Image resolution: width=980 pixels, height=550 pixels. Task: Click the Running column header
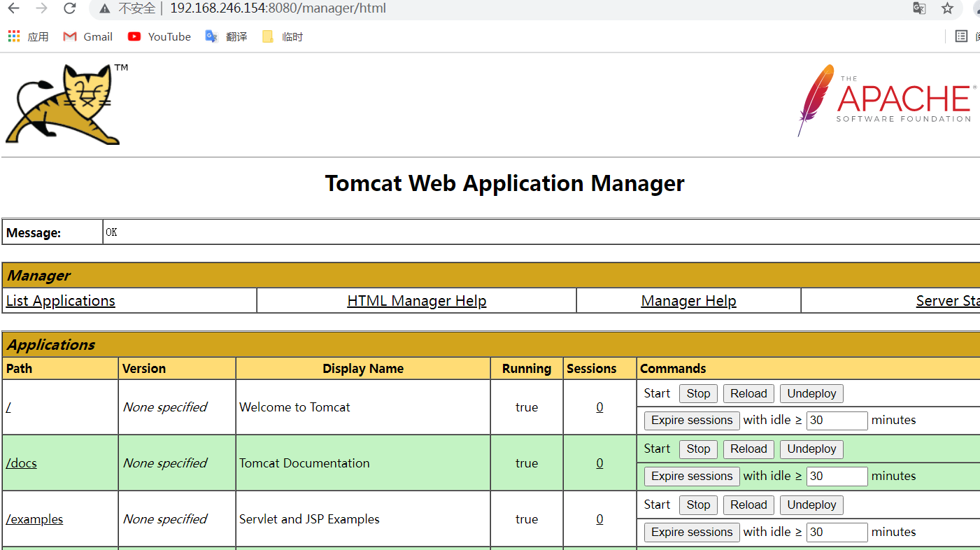point(527,369)
